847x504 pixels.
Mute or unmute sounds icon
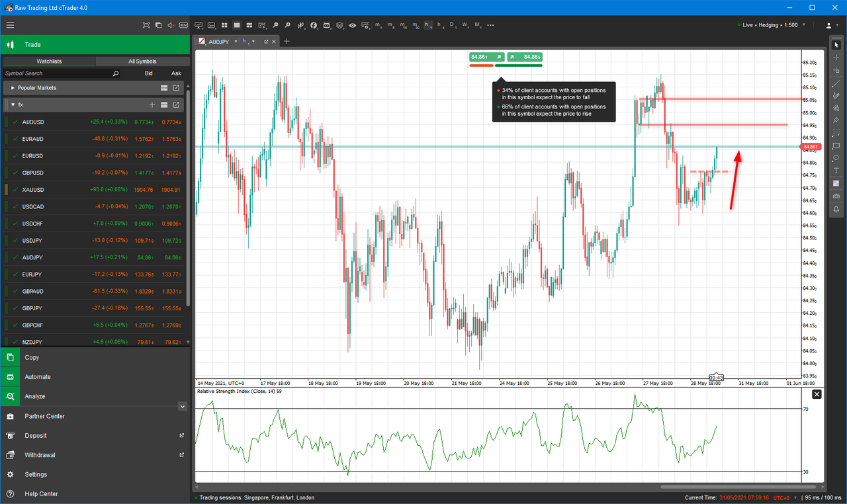(x=171, y=25)
